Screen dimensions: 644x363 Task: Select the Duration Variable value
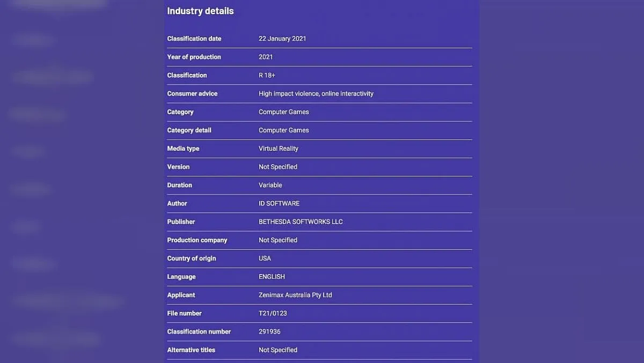coord(270,185)
